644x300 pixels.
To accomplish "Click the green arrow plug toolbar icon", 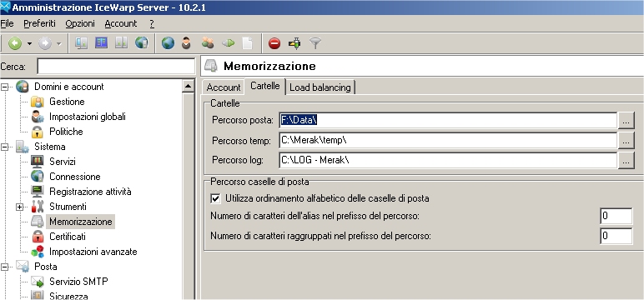I will [228, 42].
